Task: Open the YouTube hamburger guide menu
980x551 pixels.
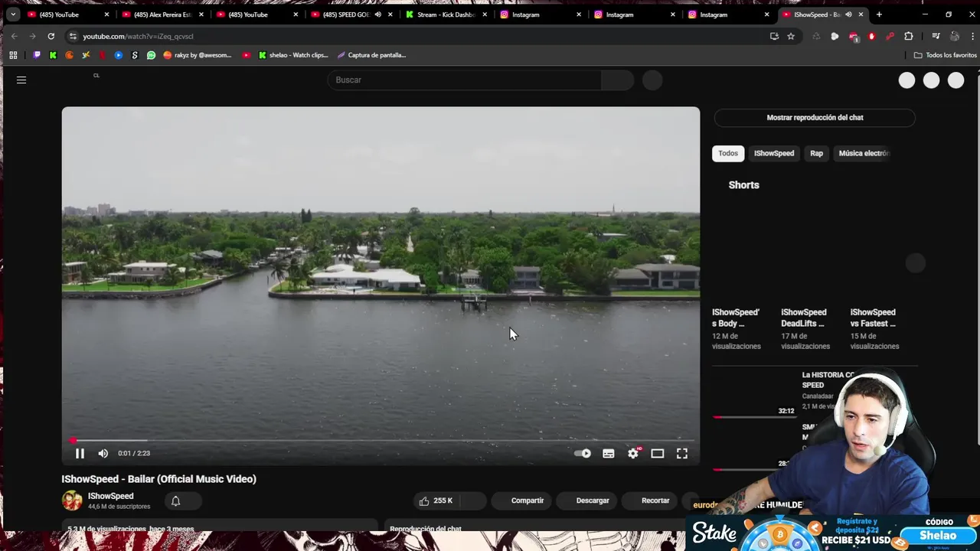Action: (21, 80)
